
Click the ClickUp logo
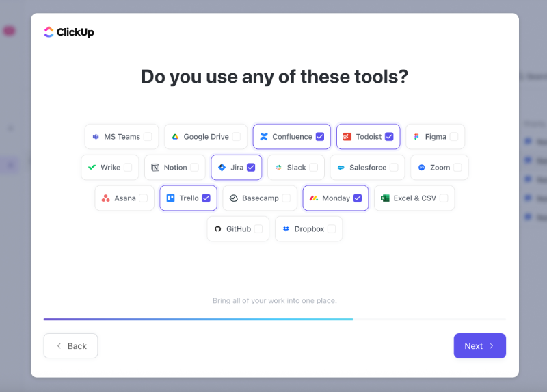(69, 32)
